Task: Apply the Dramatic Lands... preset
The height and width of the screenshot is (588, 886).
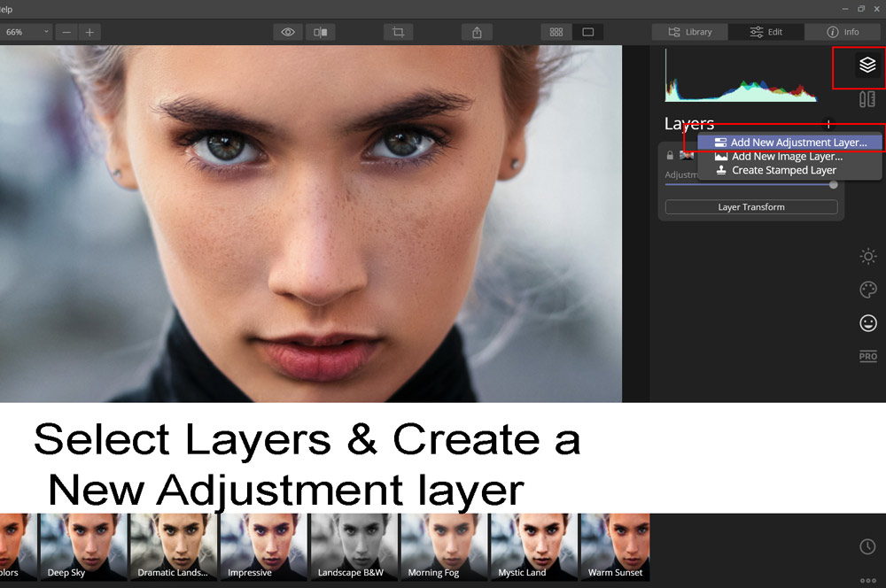Action: coord(174,546)
